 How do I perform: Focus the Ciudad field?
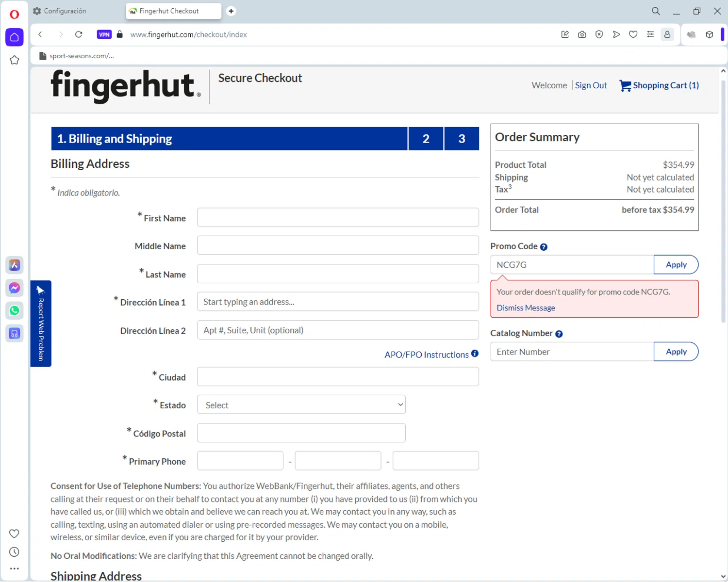[x=338, y=376]
